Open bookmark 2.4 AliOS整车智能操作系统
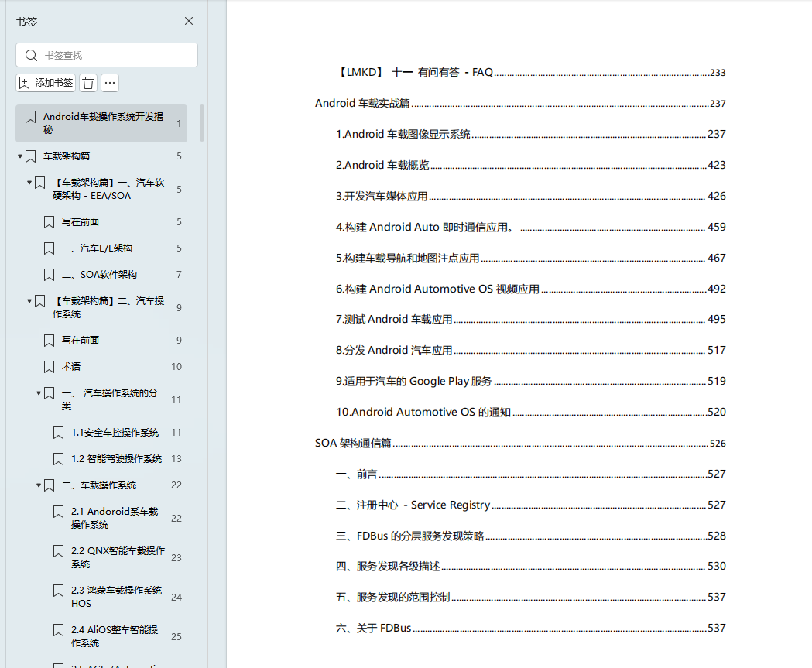The image size is (812, 668). tap(115, 636)
